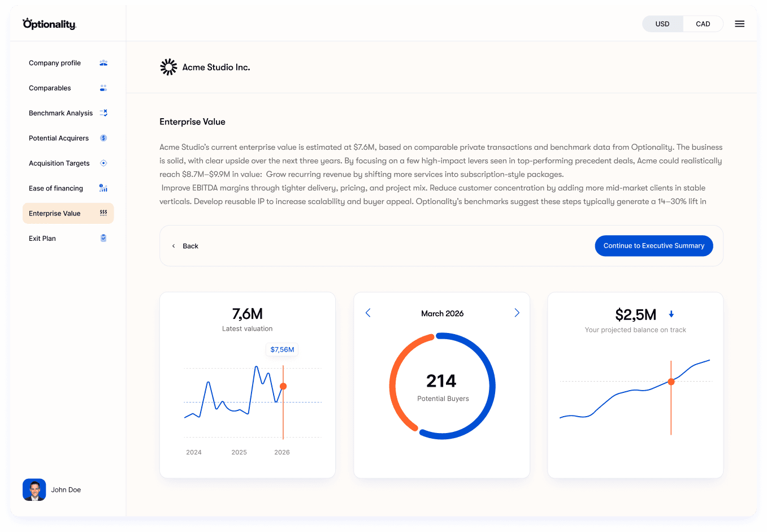Click the Acme Studio Inc. starburst logo
767x532 pixels.
tap(168, 66)
